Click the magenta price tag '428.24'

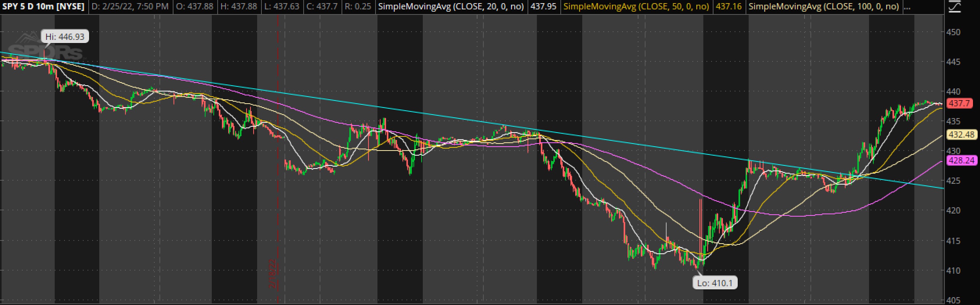coord(961,160)
